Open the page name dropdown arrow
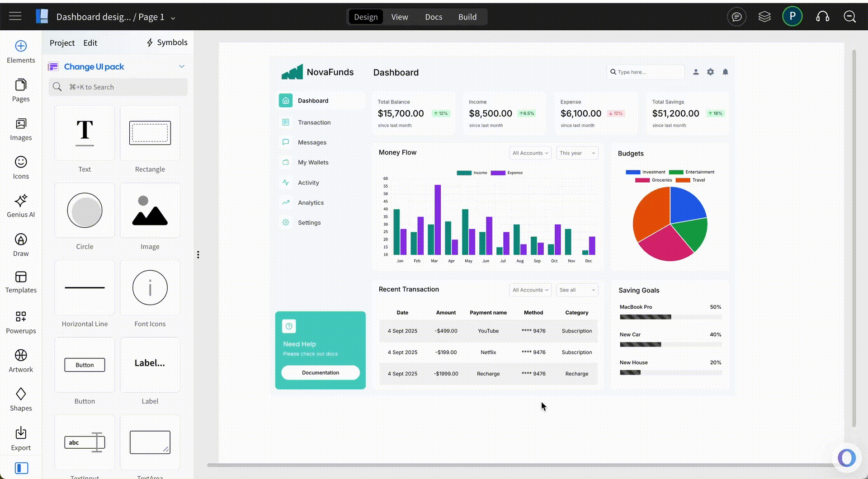This screenshot has width=868, height=479. point(173,18)
